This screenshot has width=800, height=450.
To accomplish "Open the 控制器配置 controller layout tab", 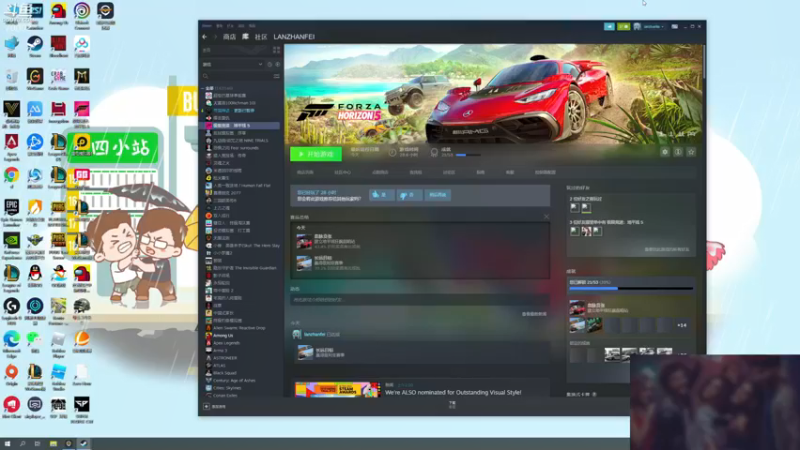I will pos(545,172).
